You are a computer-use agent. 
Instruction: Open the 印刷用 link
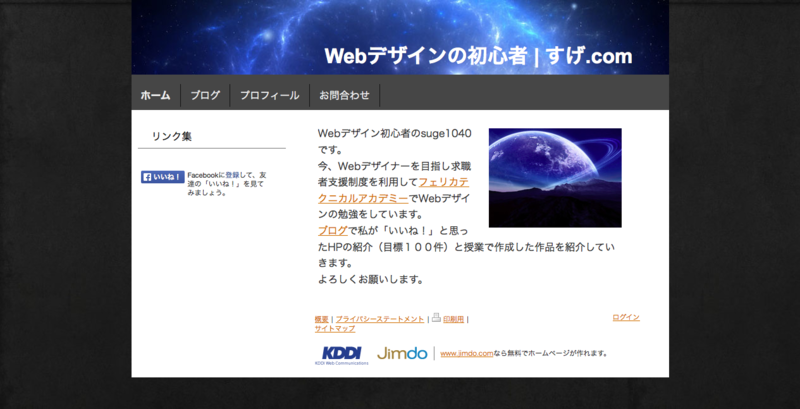[453, 319]
